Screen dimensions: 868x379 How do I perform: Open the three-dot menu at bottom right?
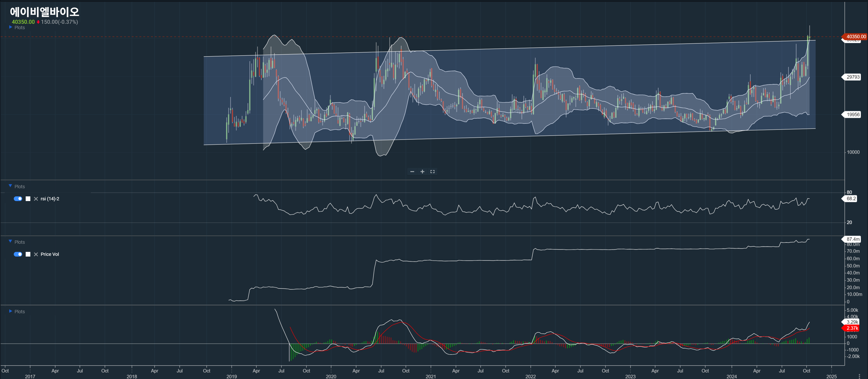[859, 376]
